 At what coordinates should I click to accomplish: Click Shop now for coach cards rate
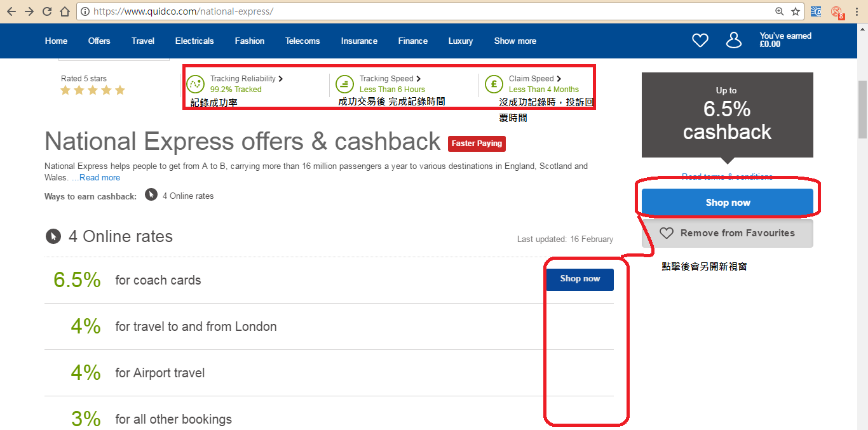click(x=580, y=279)
